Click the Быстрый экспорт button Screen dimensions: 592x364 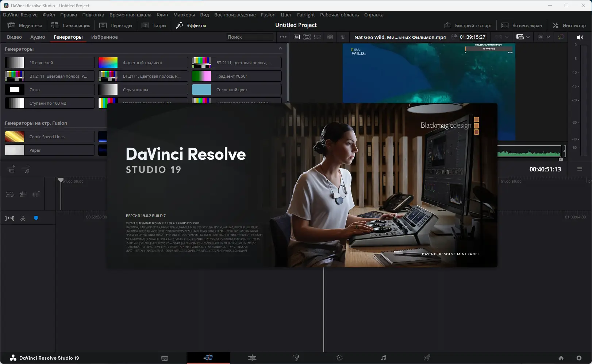click(468, 25)
